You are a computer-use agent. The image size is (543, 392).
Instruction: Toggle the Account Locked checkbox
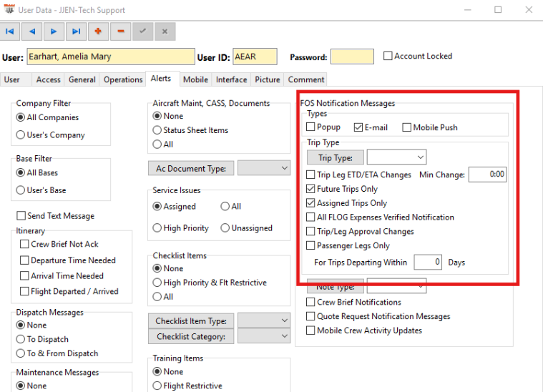pos(388,57)
